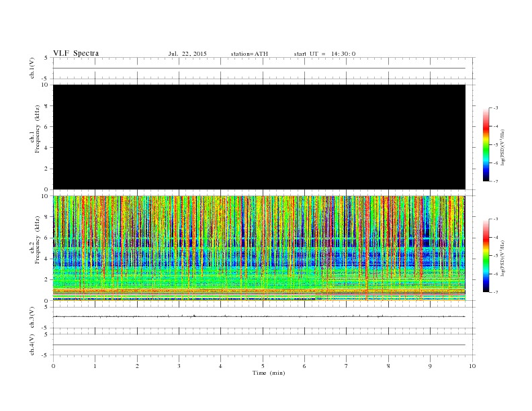Click the "3" tick on Time axis
The image size is (532, 411).
click(x=179, y=366)
